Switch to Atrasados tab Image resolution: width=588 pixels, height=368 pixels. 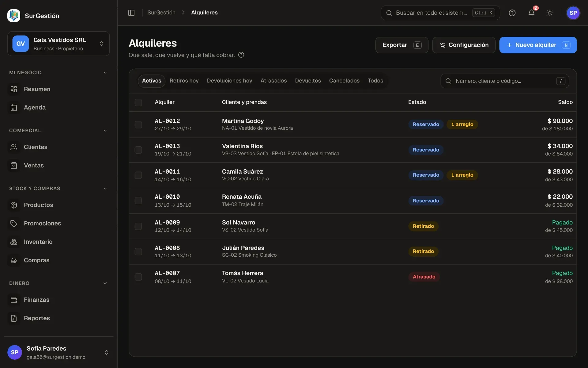coord(273,81)
